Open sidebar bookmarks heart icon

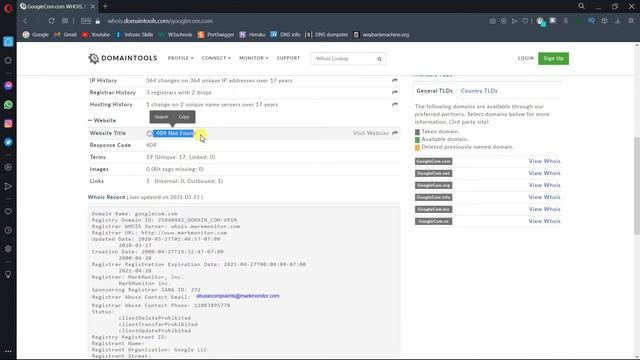(8, 212)
